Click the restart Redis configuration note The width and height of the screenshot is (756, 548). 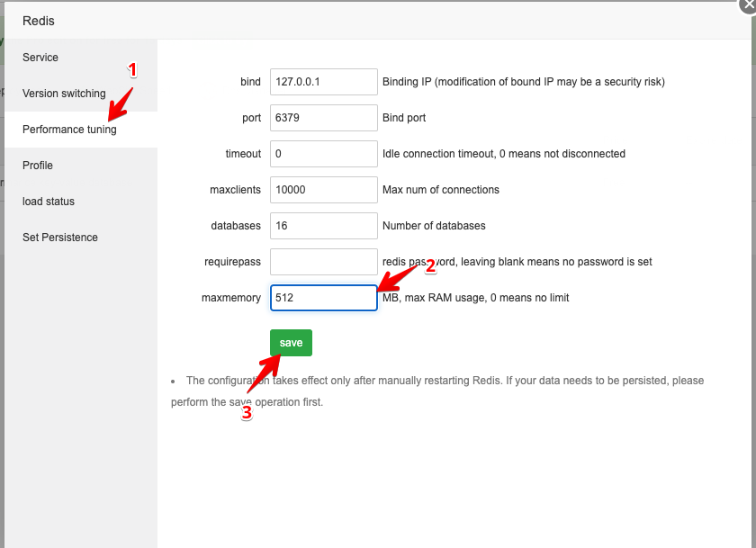pos(437,391)
